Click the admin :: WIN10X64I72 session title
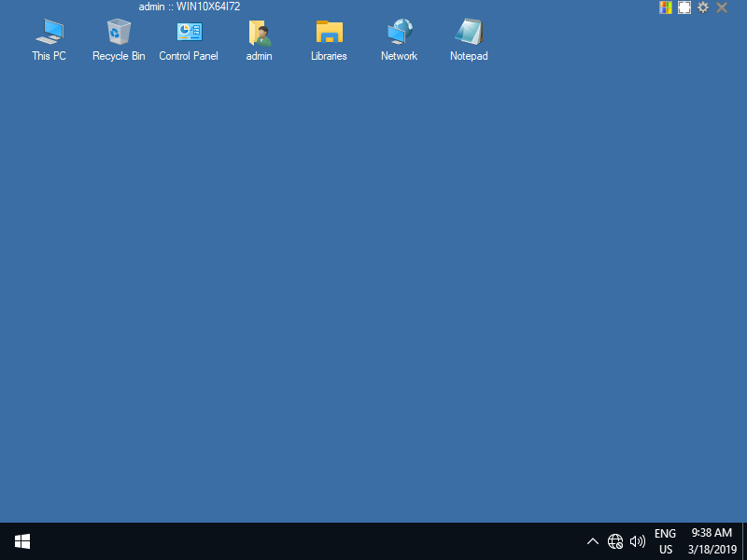Image resolution: width=747 pixels, height=560 pixels. (x=190, y=7)
